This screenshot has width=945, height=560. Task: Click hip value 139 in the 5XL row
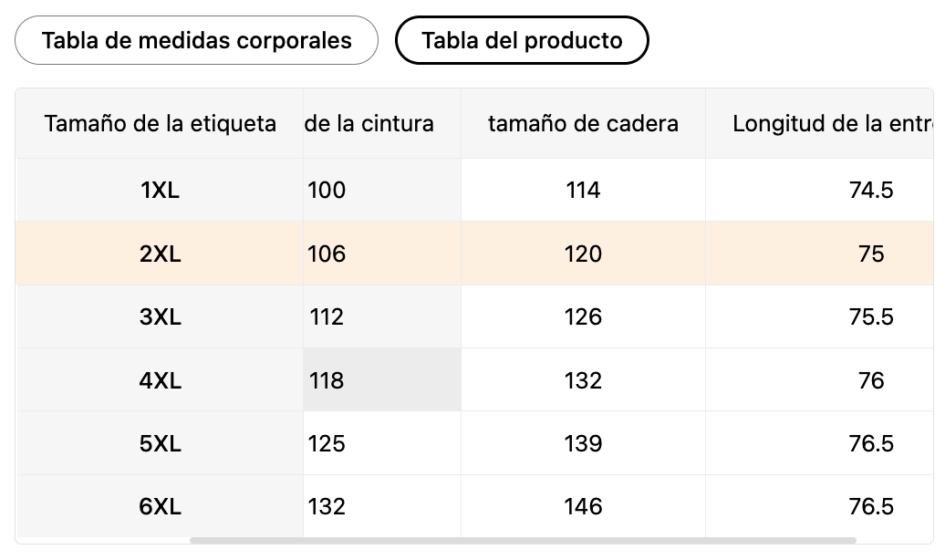583,443
